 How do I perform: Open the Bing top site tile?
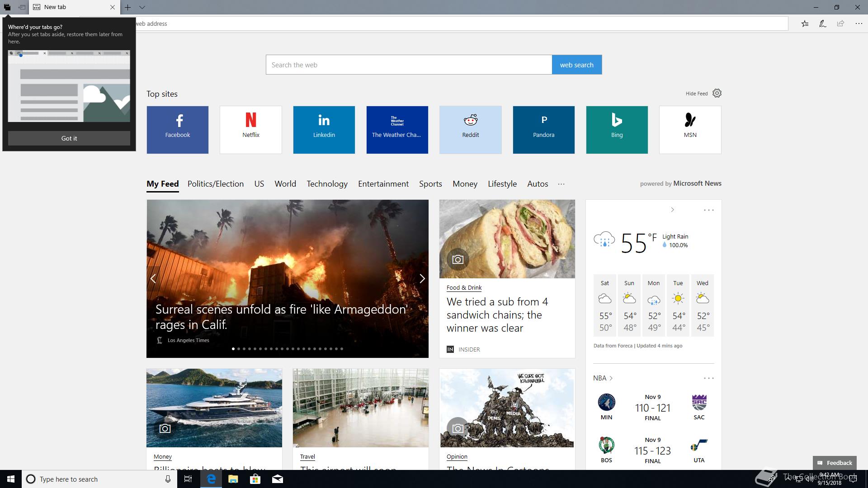(x=617, y=130)
